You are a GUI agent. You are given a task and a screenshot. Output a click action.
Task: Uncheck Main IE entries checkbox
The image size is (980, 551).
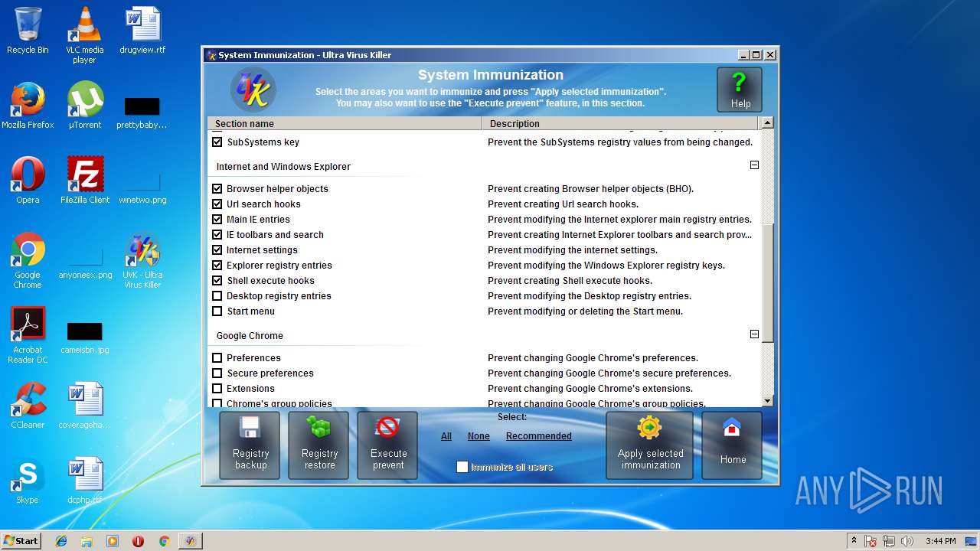pyautogui.click(x=217, y=220)
